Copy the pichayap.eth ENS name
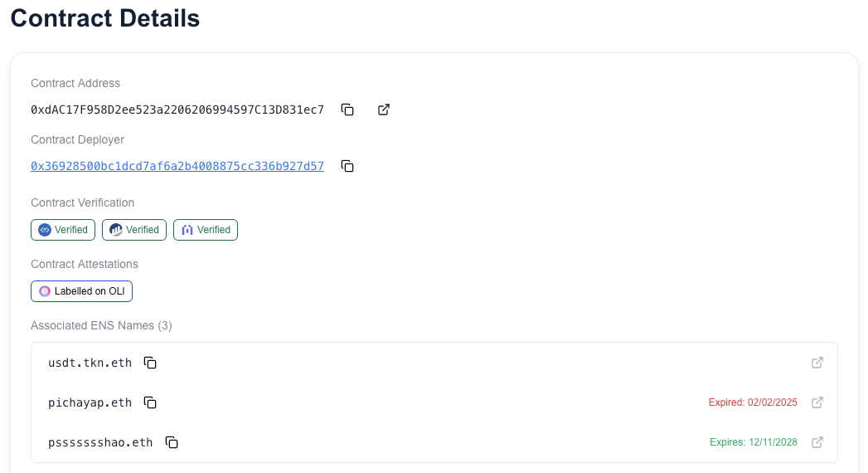Screen dimensions: 868x473 point(150,402)
